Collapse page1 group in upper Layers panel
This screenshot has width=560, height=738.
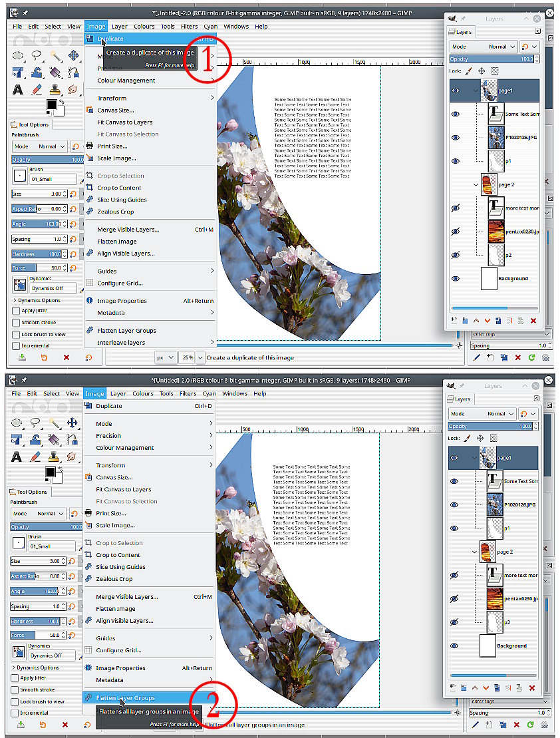coord(476,91)
